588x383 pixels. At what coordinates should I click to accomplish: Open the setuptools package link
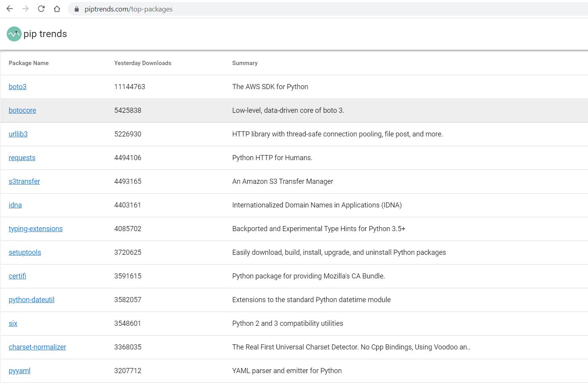[25, 252]
